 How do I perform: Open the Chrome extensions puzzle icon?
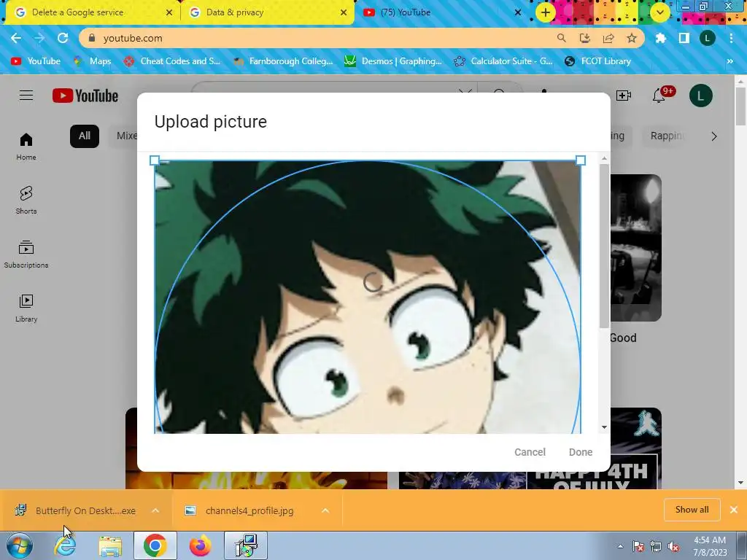point(661,38)
